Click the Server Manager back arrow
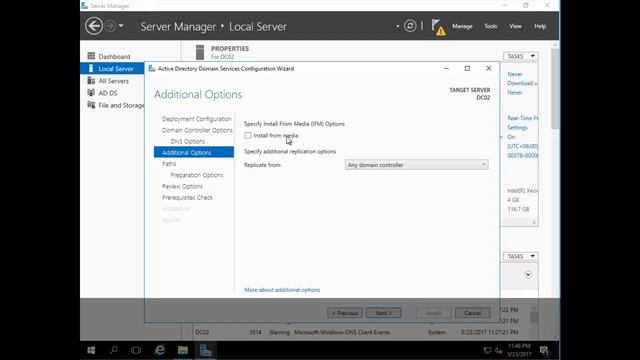 [94, 26]
